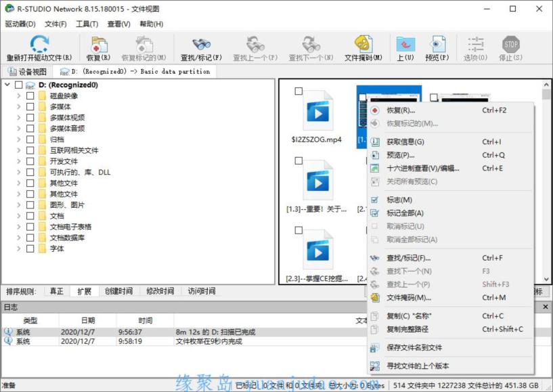553x392 pixels.
Task: Click the 磁盘映像 folder icon
Action: pos(43,95)
